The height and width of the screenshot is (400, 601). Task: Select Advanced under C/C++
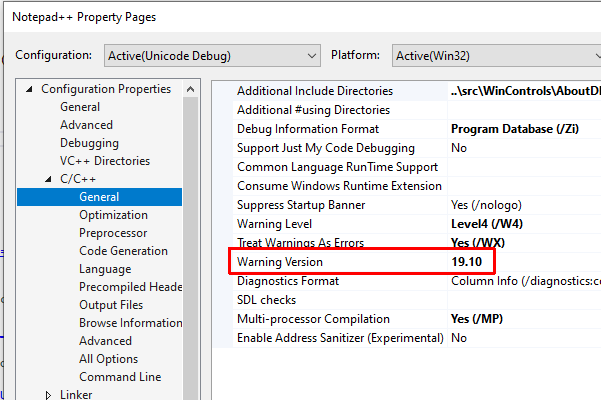pos(105,341)
